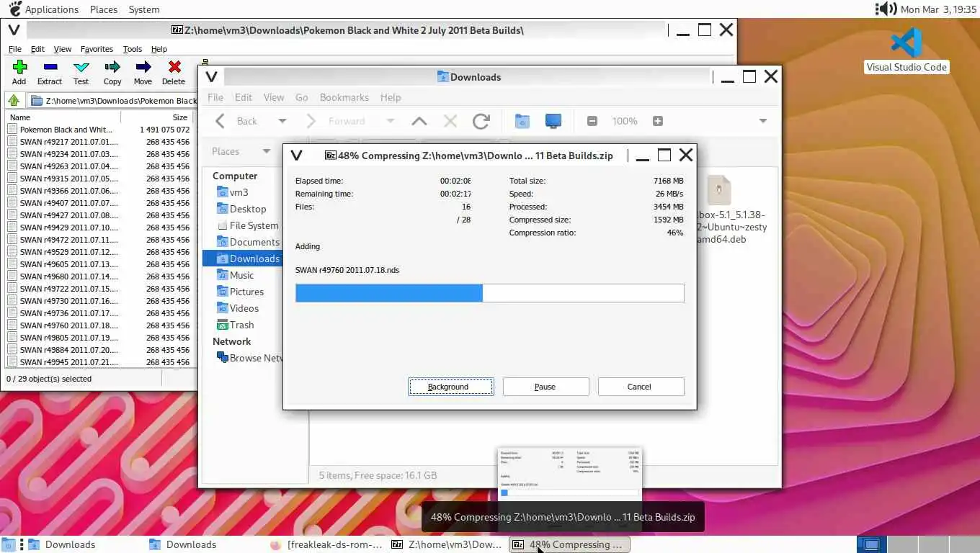Click the Z:\home\vm3\Dow... taskbar button
This screenshot has width=980, height=553.
click(447, 544)
